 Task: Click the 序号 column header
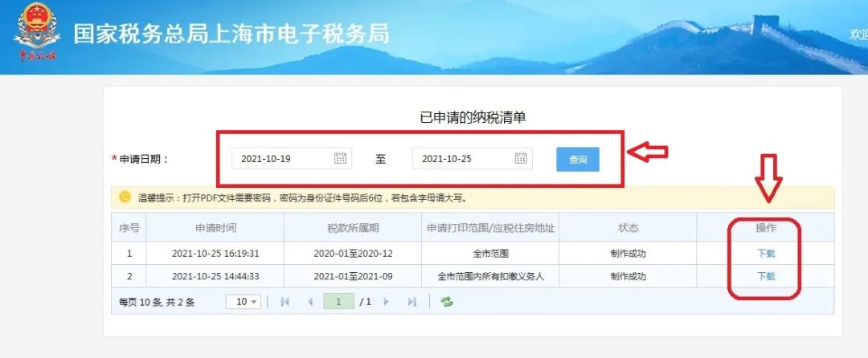click(x=129, y=228)
